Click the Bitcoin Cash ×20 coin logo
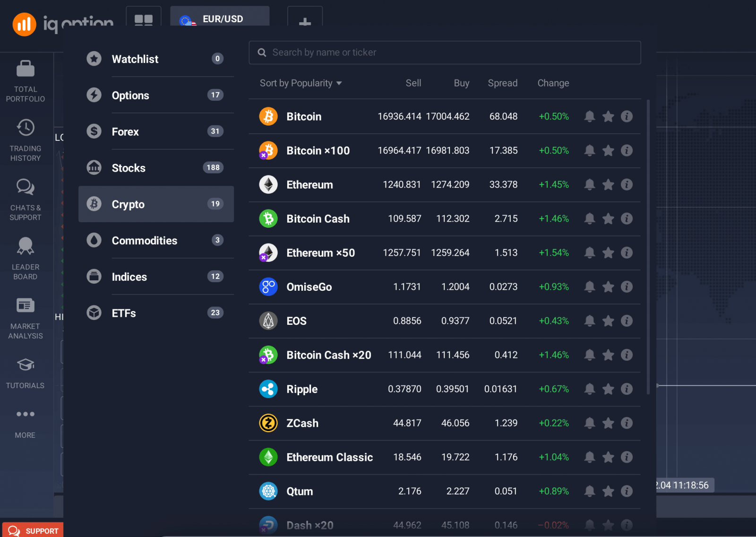The height and width of the screenshot is (537, 756). coord(268,355)
